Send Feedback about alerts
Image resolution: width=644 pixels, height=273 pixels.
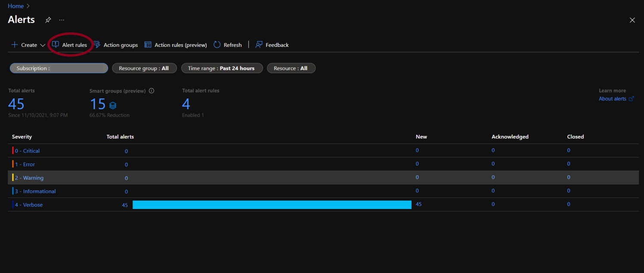click(x=272, y=45)
